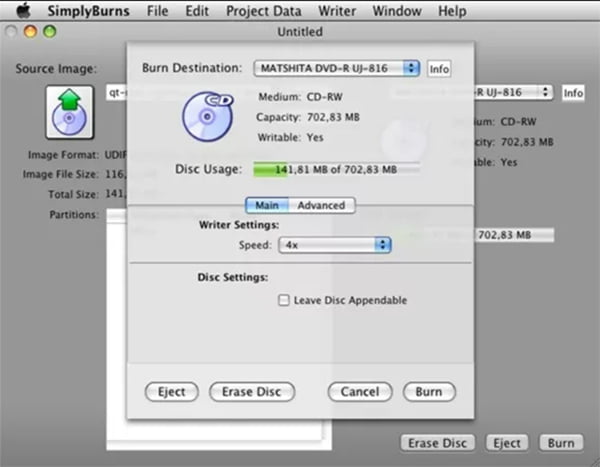The height and width of the screenshot is (467, 600).
Task: Click the 'Image File Size:' label
Action: (x=61, y=175)
